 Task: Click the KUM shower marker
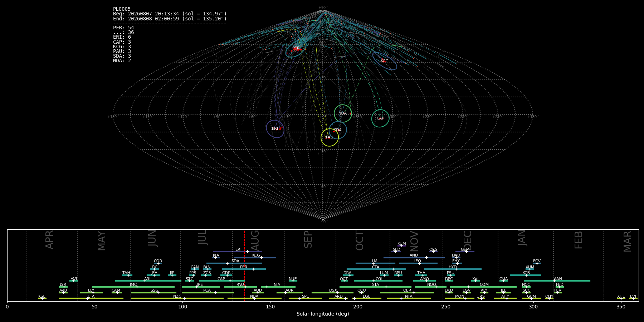point(401,246)
